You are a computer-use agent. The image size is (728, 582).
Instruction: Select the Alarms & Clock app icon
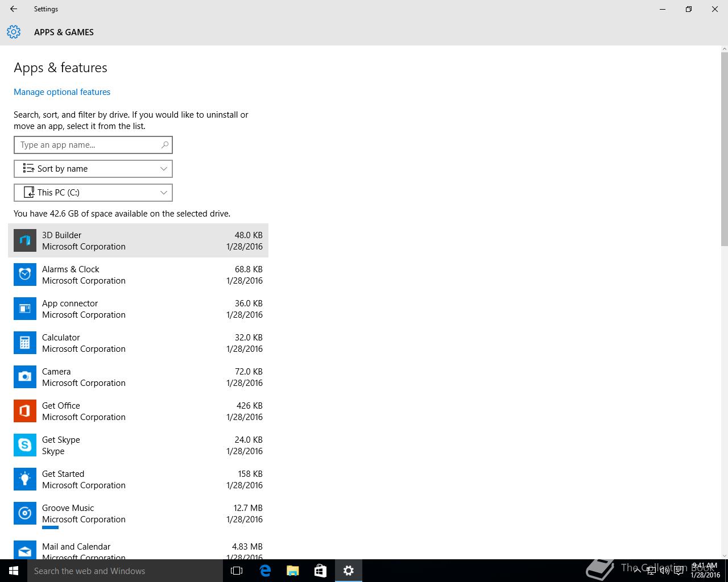25,275
